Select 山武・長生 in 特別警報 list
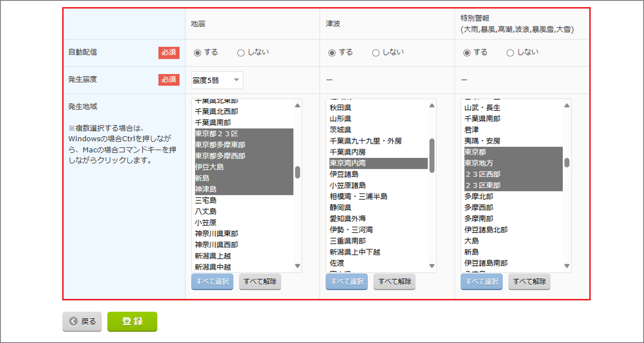644x343 pixels. point(513,108)
